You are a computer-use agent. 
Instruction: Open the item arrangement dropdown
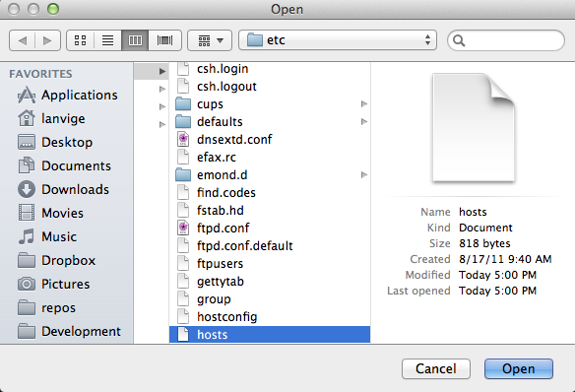[210, 40]
